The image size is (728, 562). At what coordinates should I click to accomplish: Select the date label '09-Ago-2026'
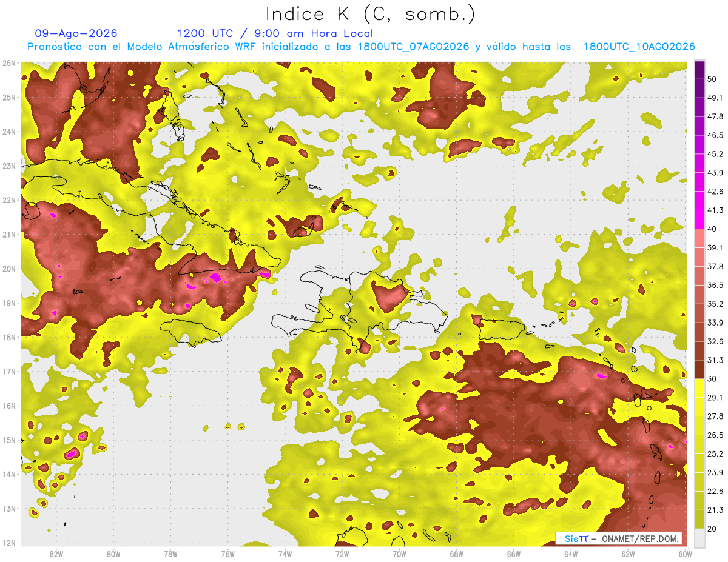(x=76, y=33)
